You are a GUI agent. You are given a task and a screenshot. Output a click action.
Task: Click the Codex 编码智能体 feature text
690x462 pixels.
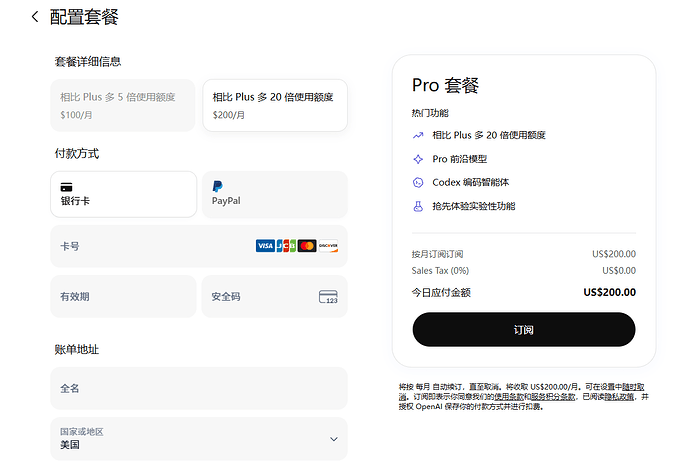pos(470,182)
